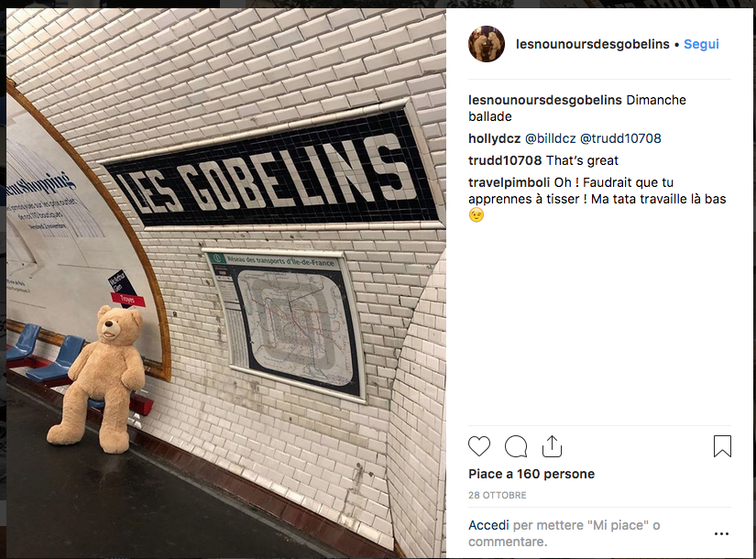Visit trudd10708's profile from the comment
756x559 pixels.
[x=505, y=160]
